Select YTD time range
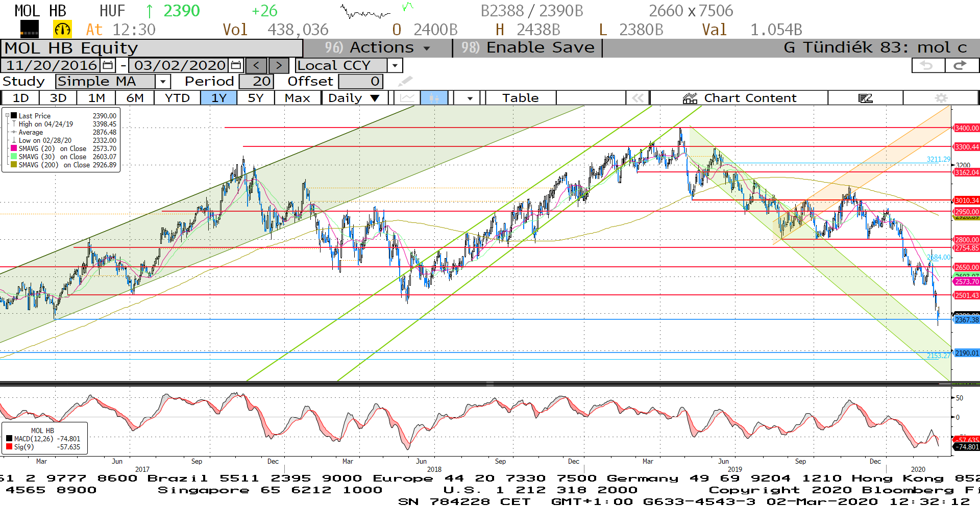 pyautogui.click(x=177, y=97)
